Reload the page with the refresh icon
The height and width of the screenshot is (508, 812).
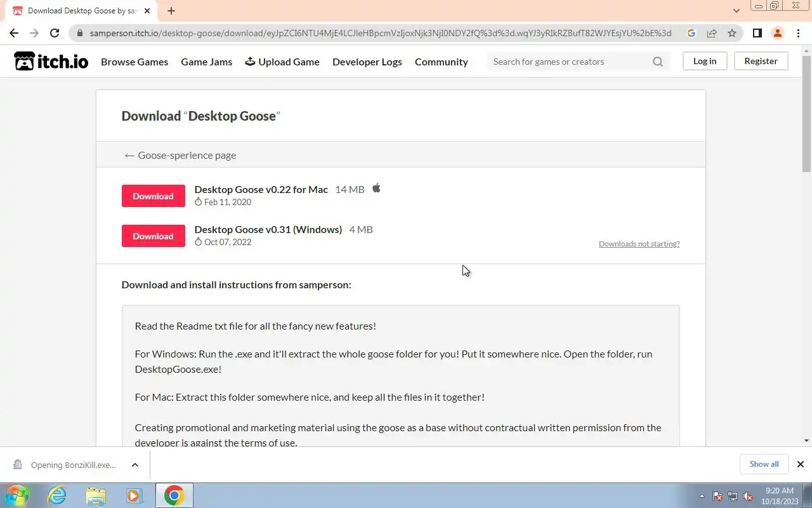tap(55, 33)
